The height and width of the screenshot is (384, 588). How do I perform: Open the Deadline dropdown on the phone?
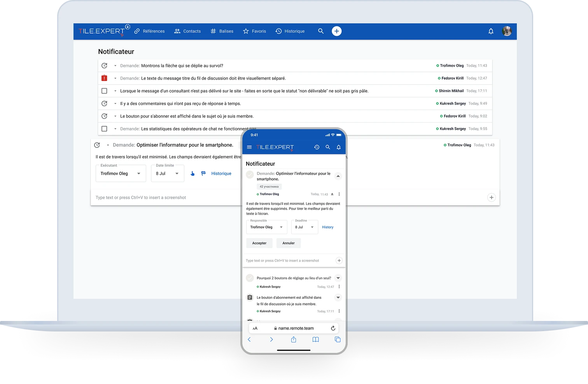pos(304,227)
